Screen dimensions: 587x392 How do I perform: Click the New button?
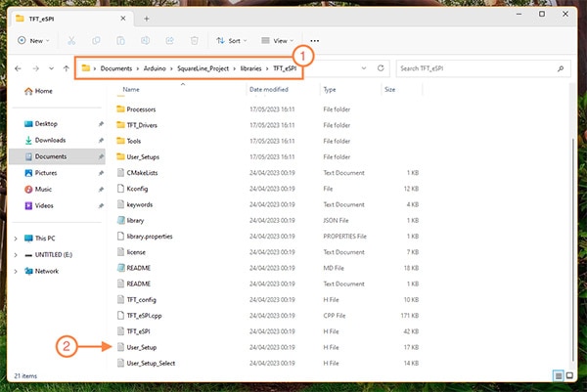pyautogui.click(x=33, y=41)
